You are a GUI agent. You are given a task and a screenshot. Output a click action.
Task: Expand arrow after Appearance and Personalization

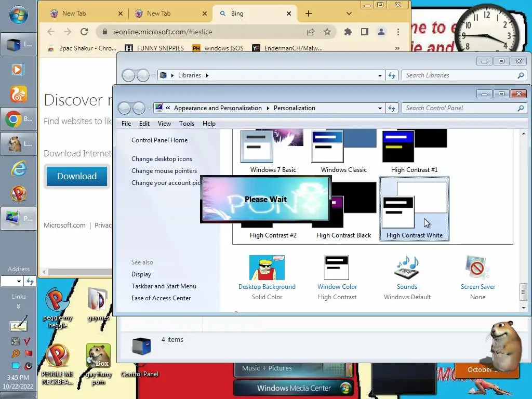pos(268,108)
